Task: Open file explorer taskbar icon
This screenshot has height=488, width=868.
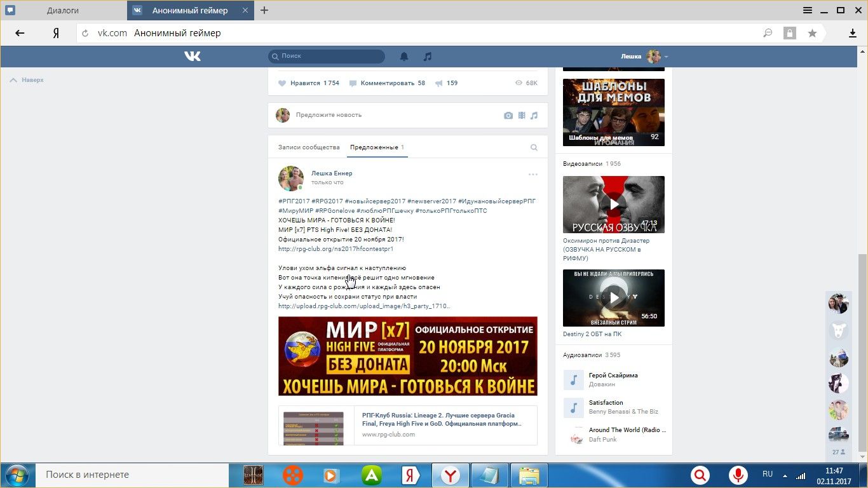Action: click(529, 475)
